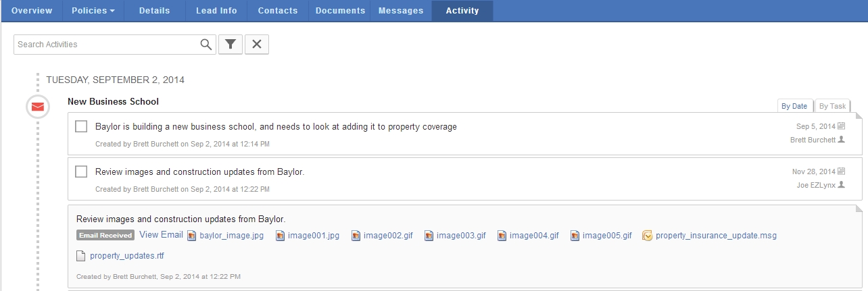Click the image005.gif file icon
This screenshot has width=868, height=291.
[x=575, y=236]
